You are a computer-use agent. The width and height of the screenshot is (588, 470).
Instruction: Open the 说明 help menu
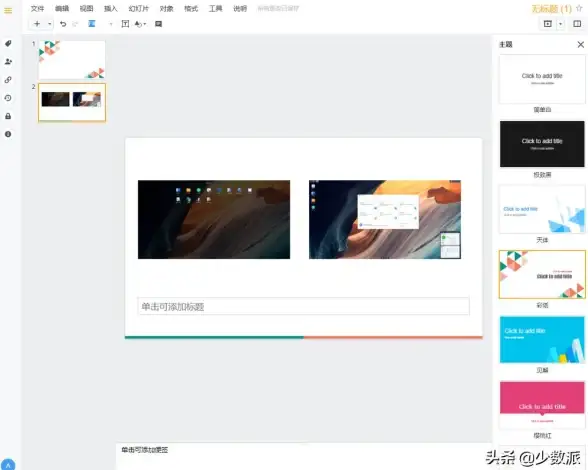[x=240, y=9]
